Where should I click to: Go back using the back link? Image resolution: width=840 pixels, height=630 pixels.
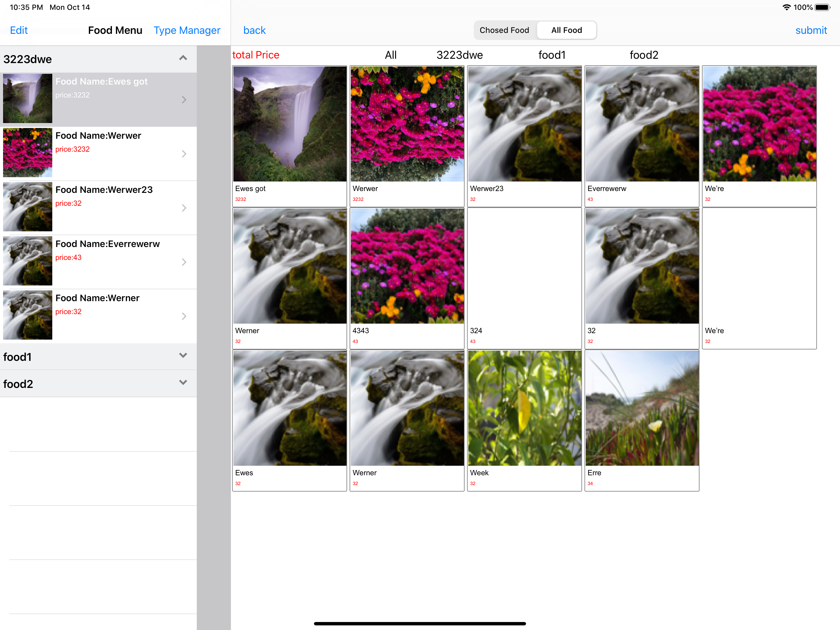point(255,30)
